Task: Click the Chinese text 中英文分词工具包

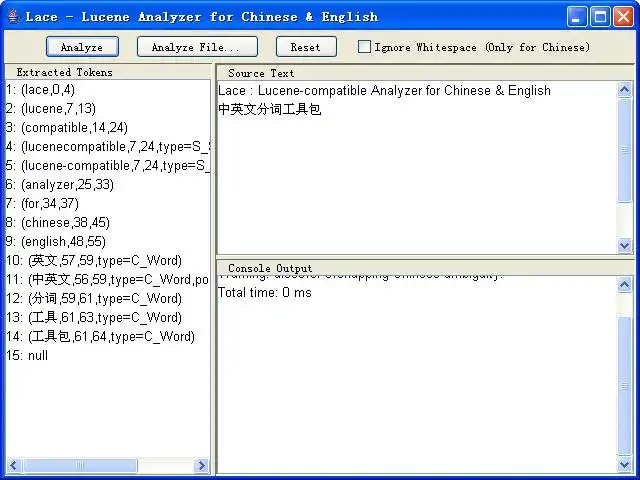Action: [270, 109]
